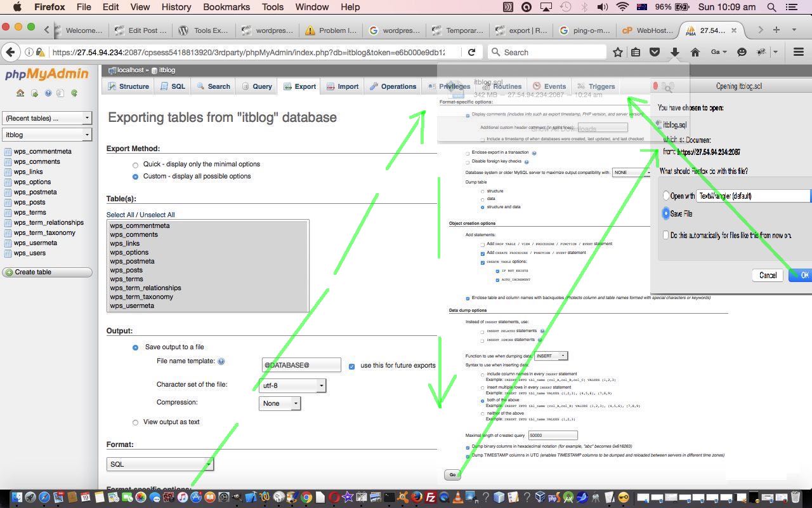Select Quick export method radio button
Viewport: 812px width, 508px height.
pyautogui.click(x=135, y=164)
